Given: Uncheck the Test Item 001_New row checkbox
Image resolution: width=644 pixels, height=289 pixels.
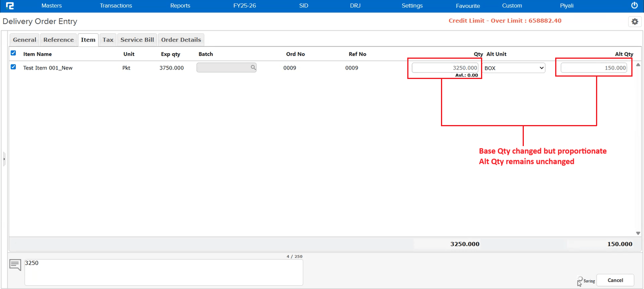Looking at the screenshot, I should pos(13,67).
